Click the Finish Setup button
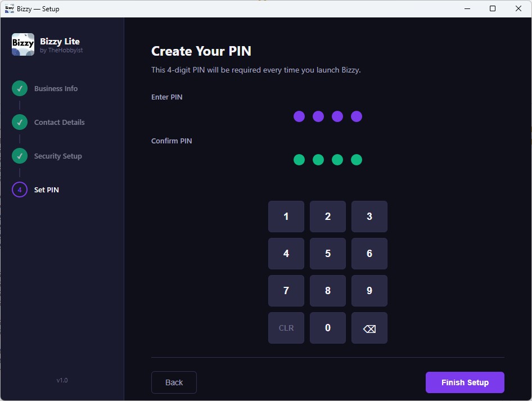Screen dimensions: 532x401 [x=465, y=382]
